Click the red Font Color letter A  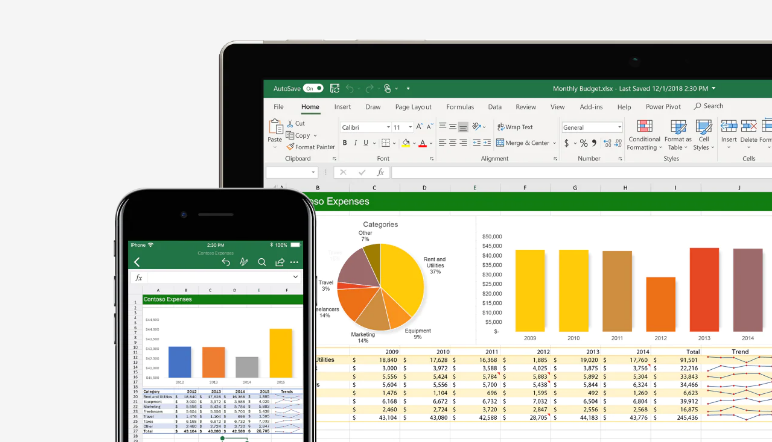point(422,143)
